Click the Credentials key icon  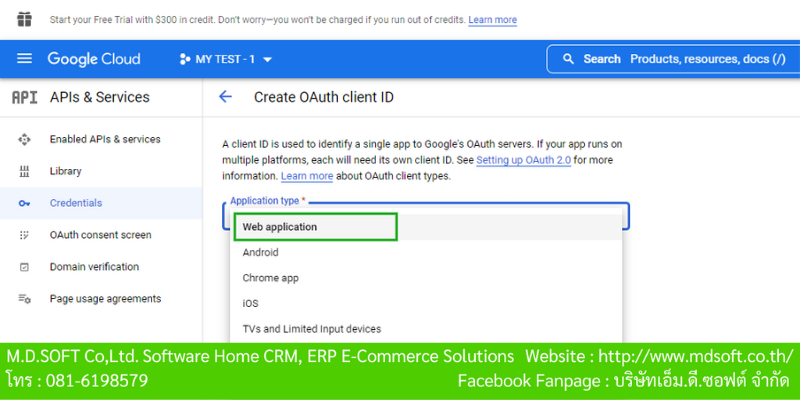(24, 203)
